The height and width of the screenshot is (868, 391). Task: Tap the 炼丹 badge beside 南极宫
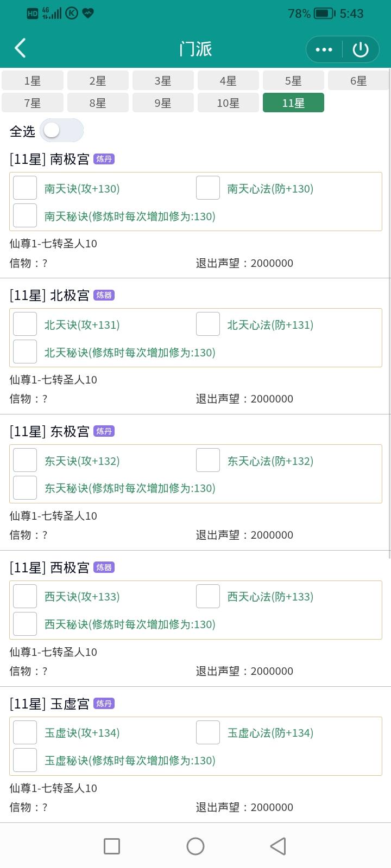[104, 159]
